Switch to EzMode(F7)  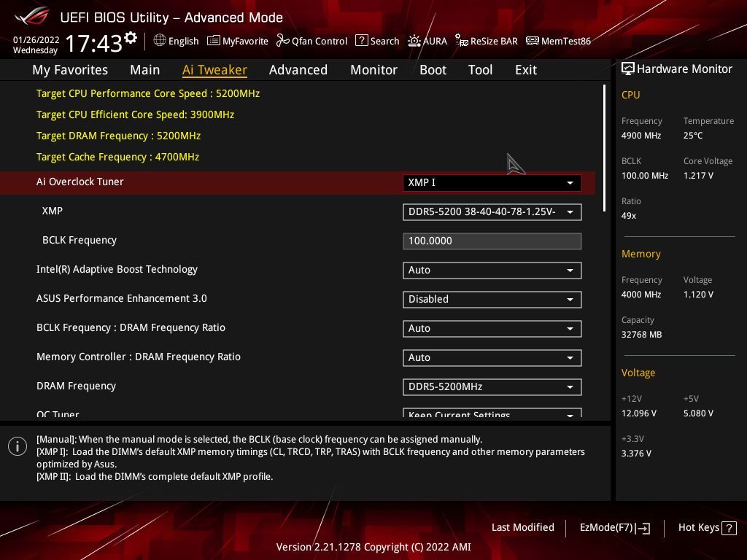click(614, 528)
